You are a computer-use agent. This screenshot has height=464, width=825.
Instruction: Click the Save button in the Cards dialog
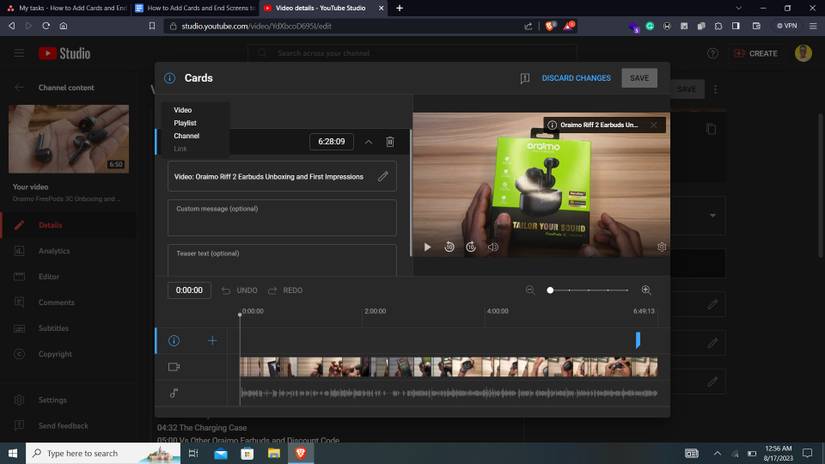[639, 78]
